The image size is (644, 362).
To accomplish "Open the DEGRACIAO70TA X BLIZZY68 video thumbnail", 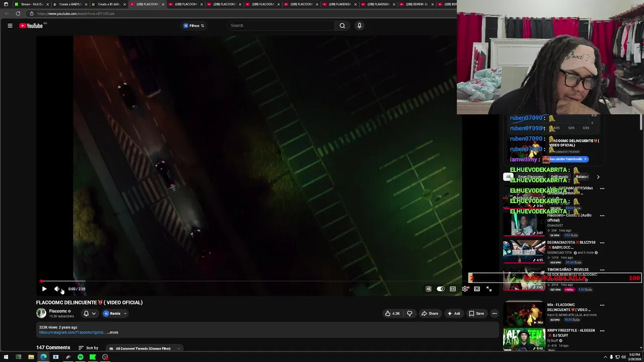I will point(524,251).
